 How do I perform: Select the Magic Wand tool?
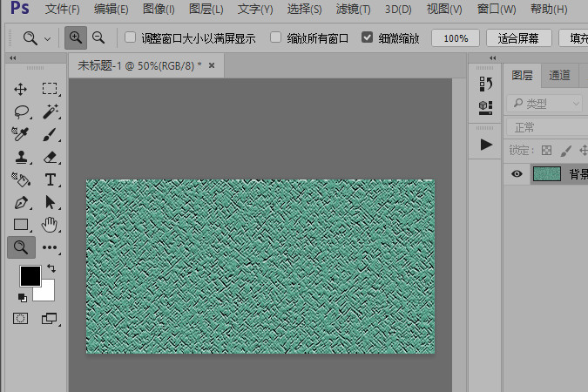click(51, 112)
